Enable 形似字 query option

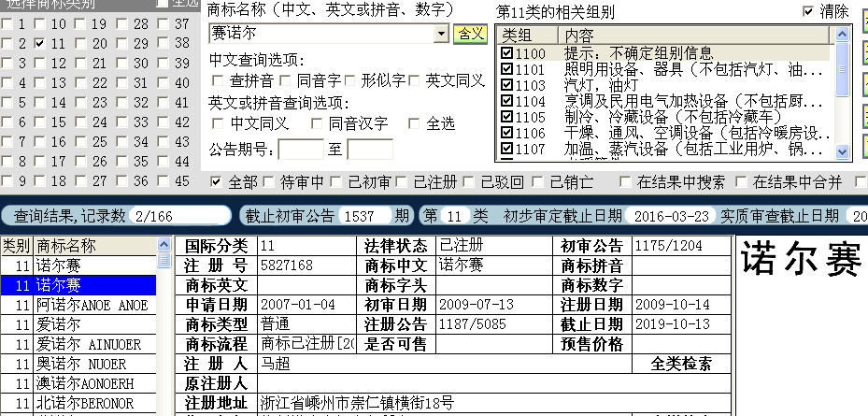pyautogui.click(x=349, y=81)
